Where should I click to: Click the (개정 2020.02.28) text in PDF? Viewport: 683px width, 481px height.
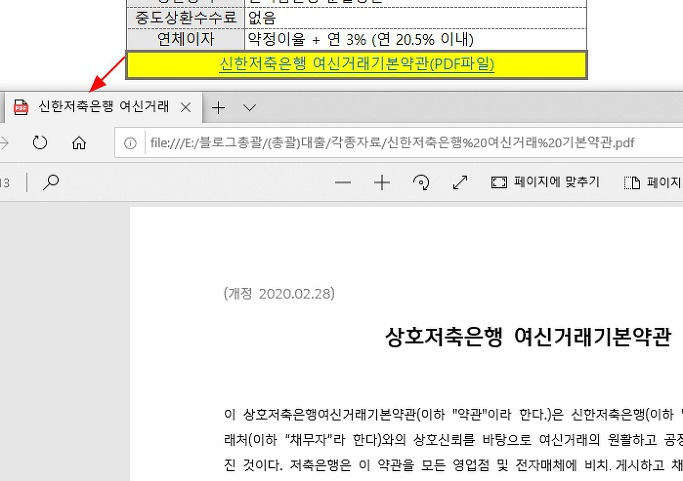pos(279,294)
